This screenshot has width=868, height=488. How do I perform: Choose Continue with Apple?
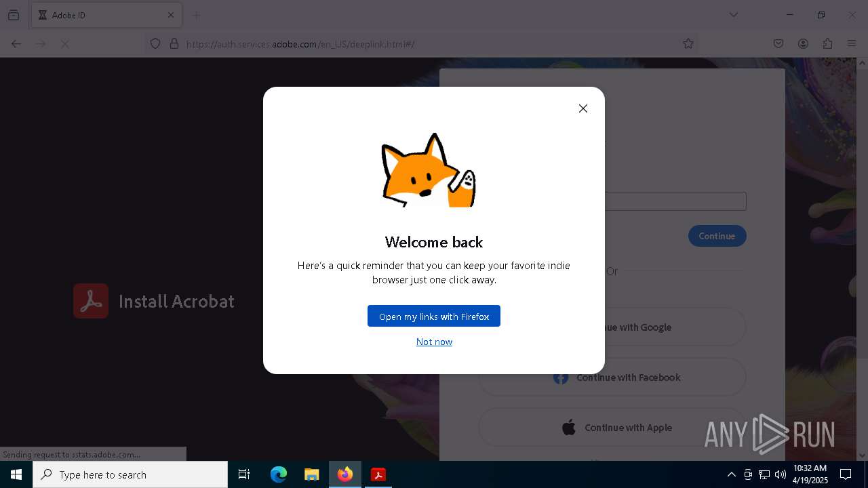tap(612, 428)
